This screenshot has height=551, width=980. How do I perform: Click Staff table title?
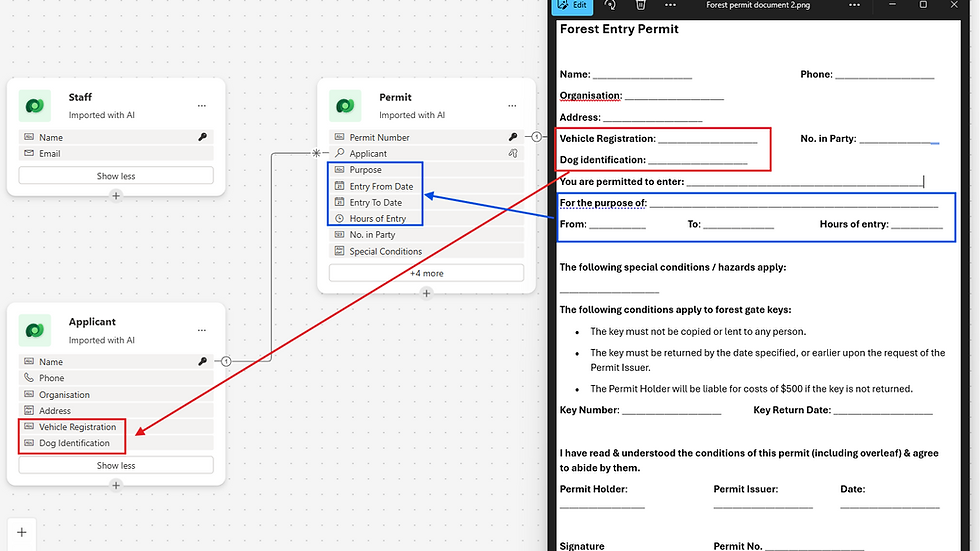(x=80, y=97)
